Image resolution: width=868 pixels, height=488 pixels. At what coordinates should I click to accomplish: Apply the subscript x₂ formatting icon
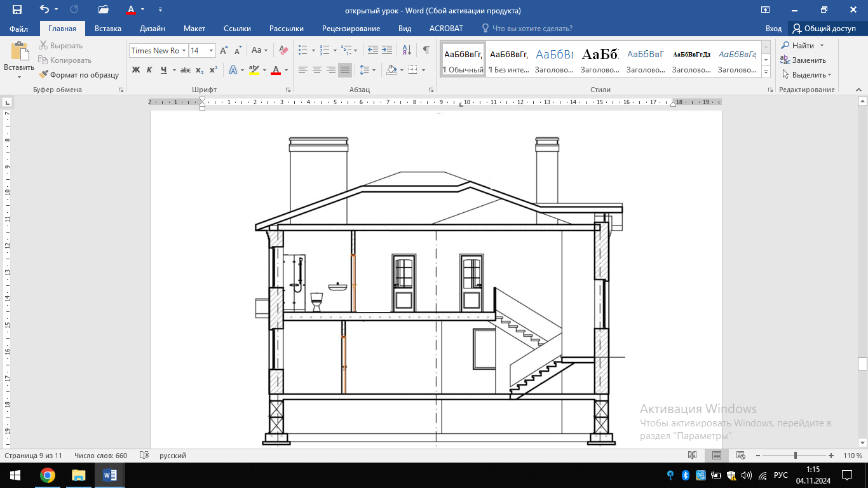(200, 70)
